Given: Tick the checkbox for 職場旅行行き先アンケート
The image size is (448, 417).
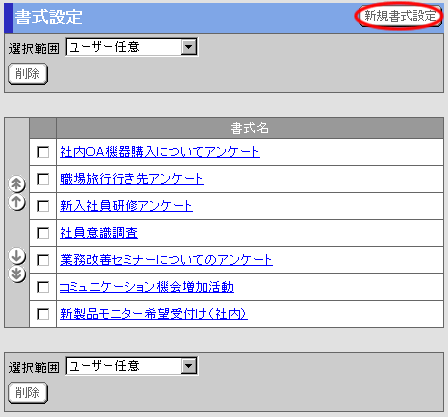Looking at the screenshot, I should click(43, 179).
